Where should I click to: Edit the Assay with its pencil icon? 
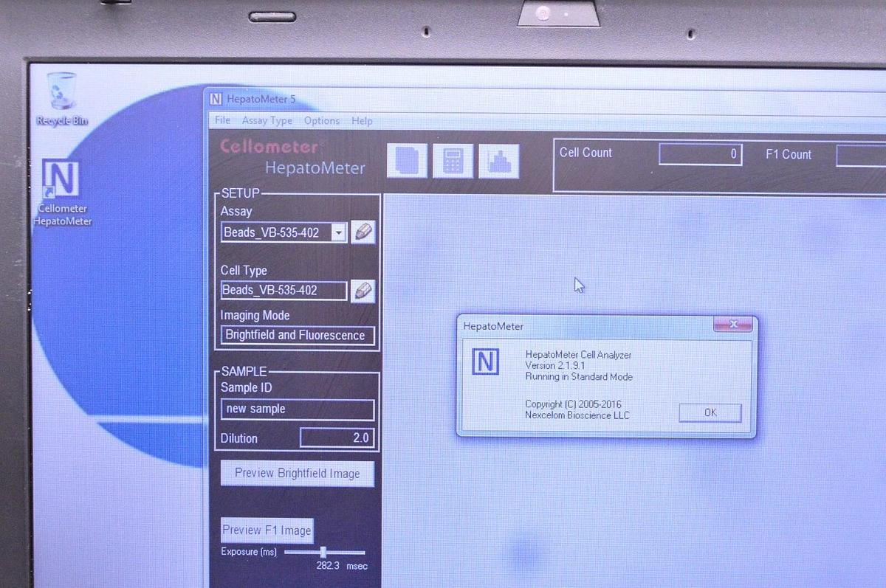click(x=363, y=232)
